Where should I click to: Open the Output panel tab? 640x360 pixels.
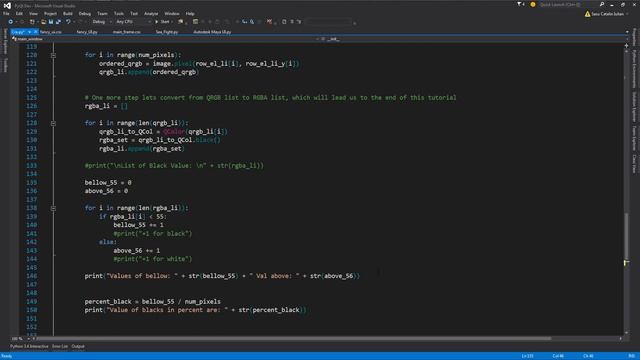tap(78, 347)
